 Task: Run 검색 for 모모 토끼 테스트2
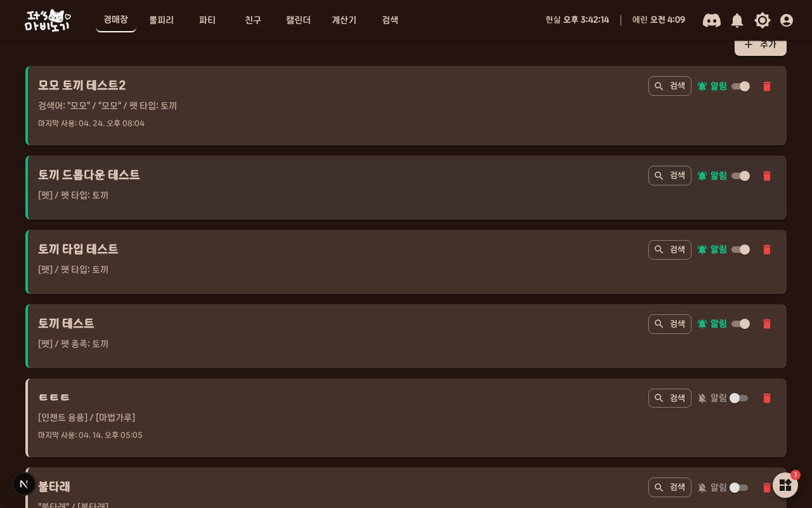(670, 86)
